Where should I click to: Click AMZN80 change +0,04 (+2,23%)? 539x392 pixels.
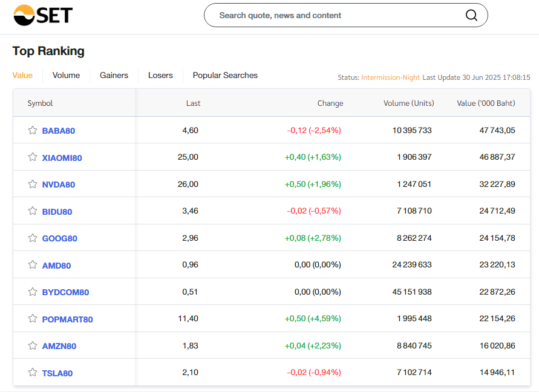[313, 345]
